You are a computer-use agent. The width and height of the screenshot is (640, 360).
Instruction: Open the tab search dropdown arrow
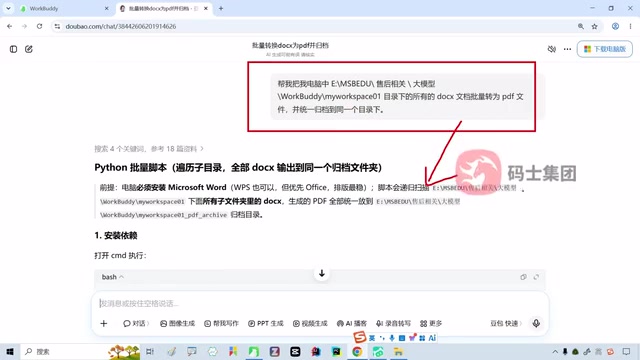coord(8,8)
